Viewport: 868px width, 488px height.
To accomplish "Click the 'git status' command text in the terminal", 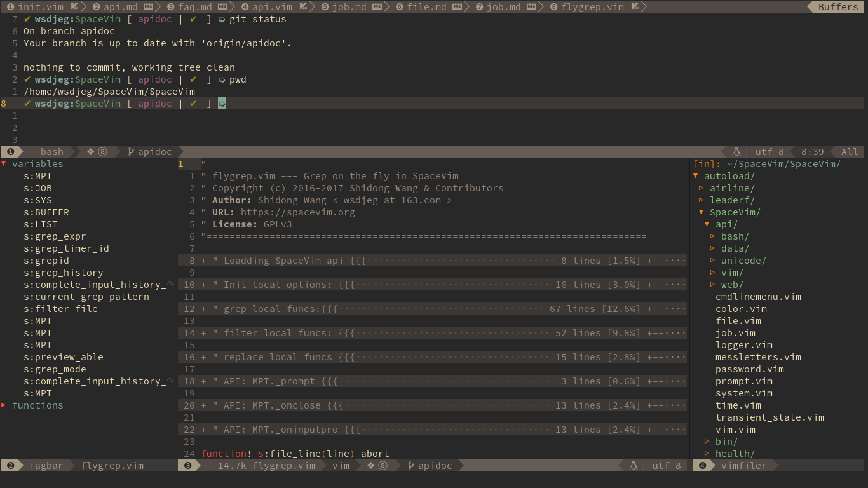I will pos(258,19).
